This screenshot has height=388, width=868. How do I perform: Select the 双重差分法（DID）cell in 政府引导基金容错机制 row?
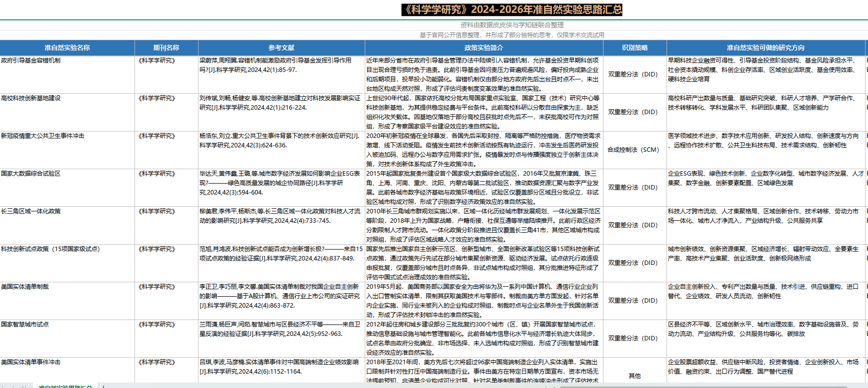pos(635,74)
